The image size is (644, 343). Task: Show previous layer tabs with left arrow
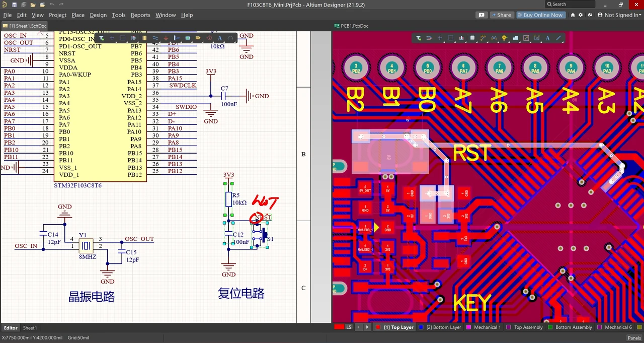coord(359,327)
